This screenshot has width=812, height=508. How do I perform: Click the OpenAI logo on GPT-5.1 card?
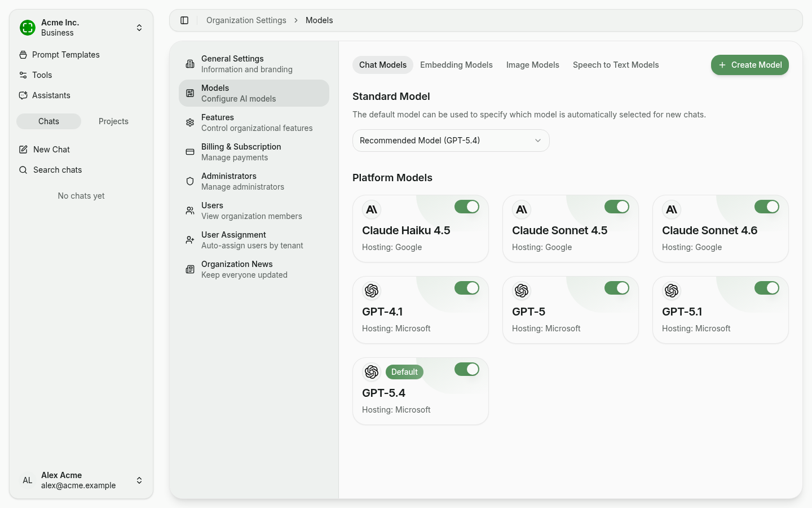[x=672, y=291]
